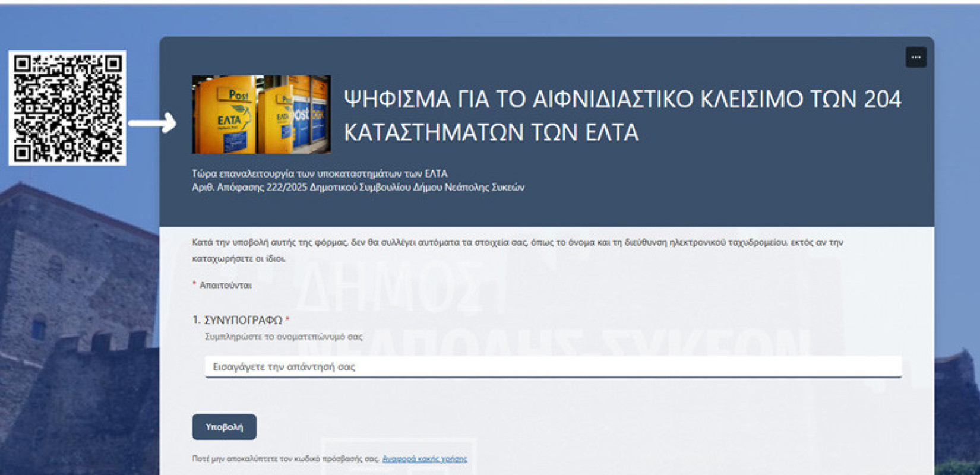Click the ΕΛΤΑ post office header image
Screen dimensions: 980x475
pos(261,115)
